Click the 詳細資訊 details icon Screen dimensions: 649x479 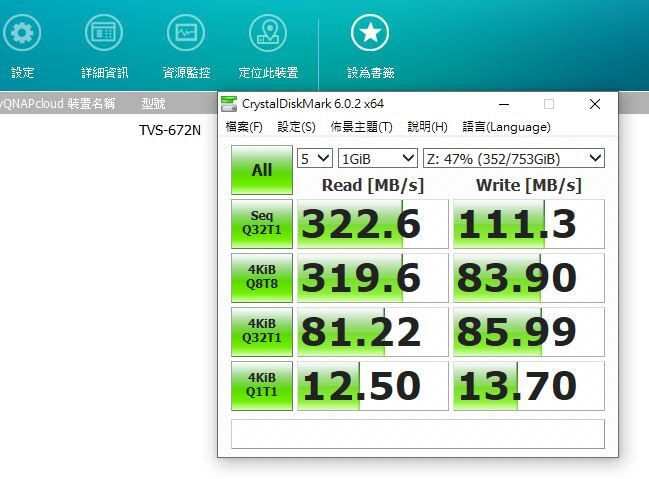(104, 33)
